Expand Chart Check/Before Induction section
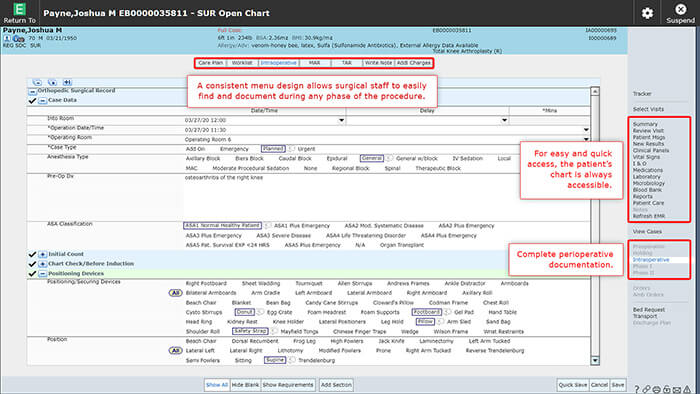The height and width of the screenshot is (394, 700). point(42,264)
